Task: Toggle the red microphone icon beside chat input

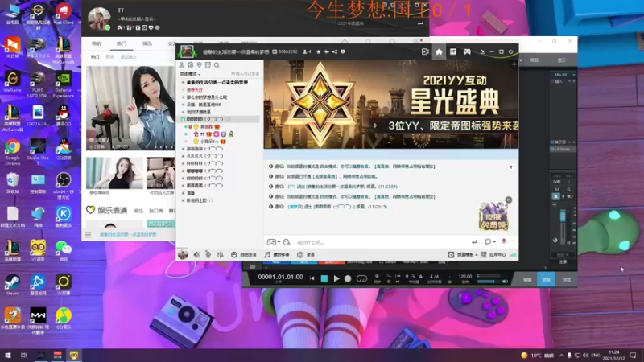Action: [504, 241]
